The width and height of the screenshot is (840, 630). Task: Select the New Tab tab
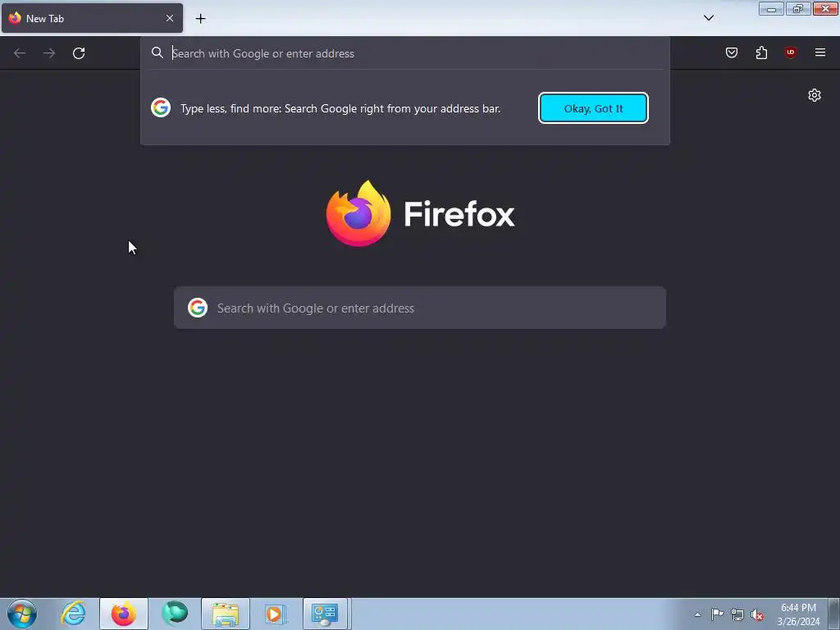[x=92, y=18]
